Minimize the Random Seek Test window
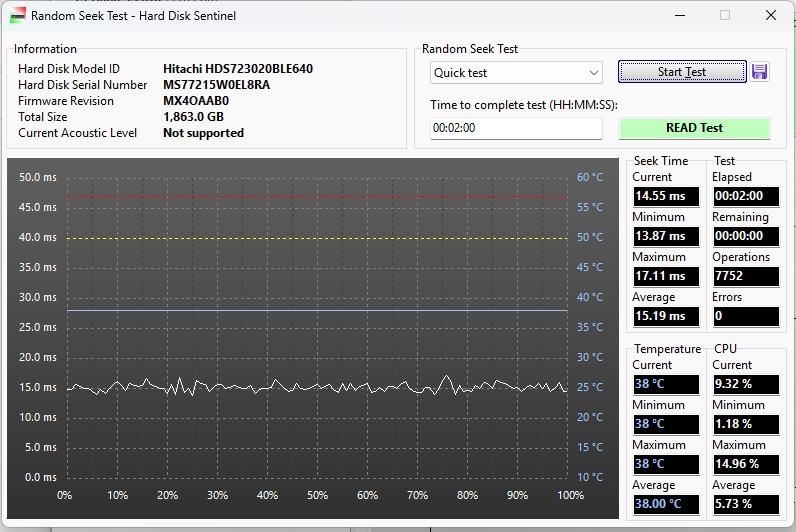 click(x=679, y=15)
